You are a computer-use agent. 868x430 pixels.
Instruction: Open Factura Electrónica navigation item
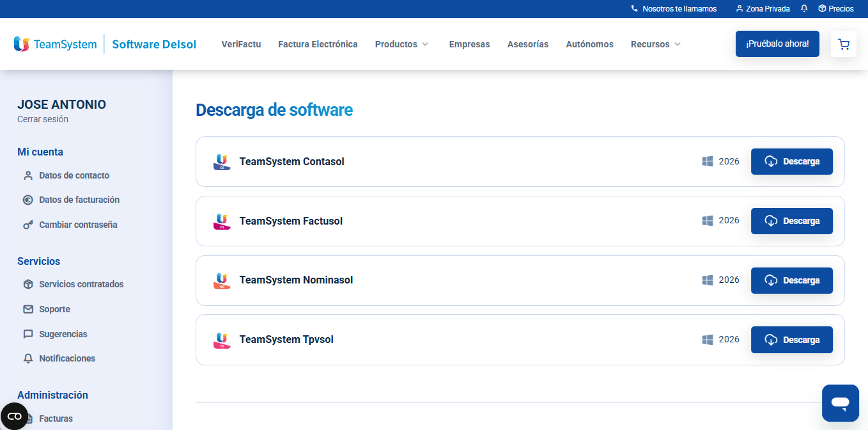[318, 44]
